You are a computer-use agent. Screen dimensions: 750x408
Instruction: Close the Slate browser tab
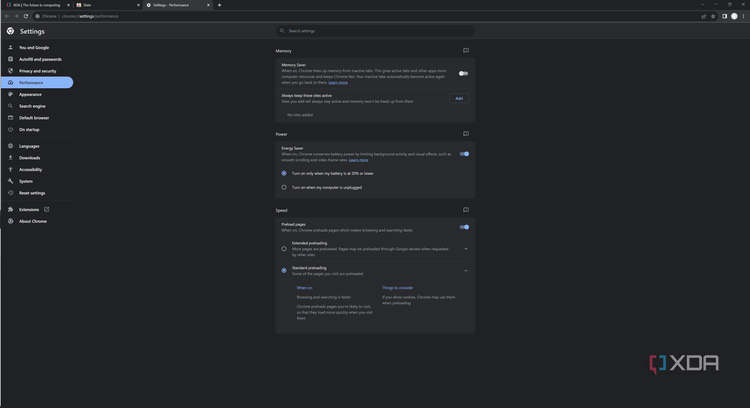[x=138, y=5]
